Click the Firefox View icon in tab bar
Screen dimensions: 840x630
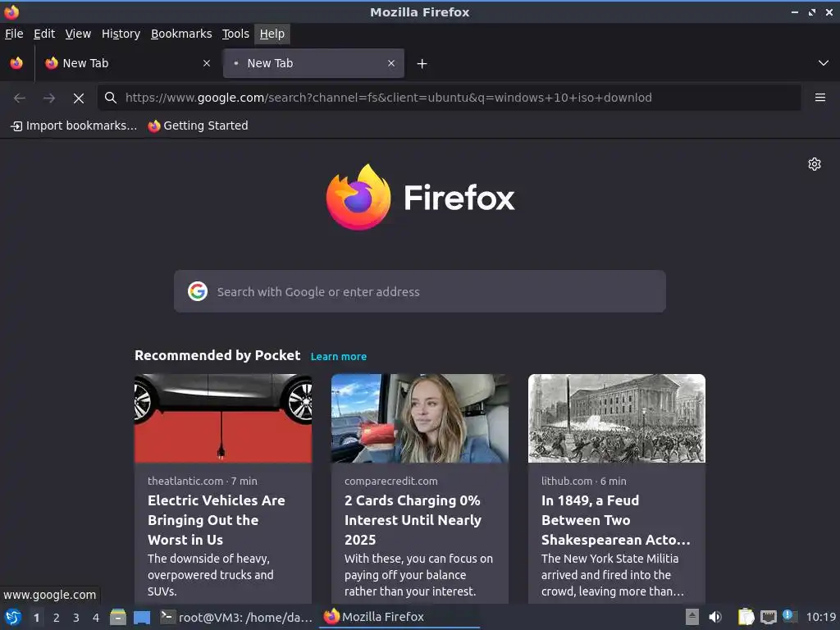tap(16, 63)
